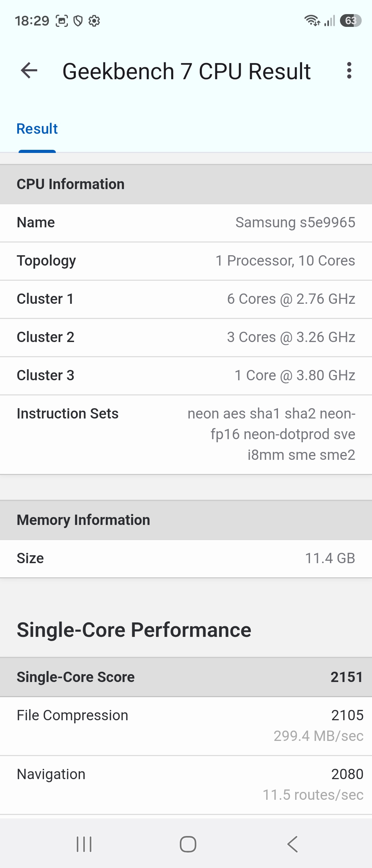
Task: Tap the Cluster 3 frequency row
Action: [x=186, y=376]
